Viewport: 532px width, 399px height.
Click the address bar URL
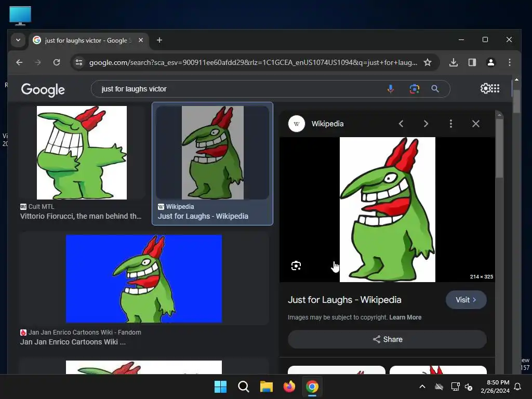(x=253, y=62)
